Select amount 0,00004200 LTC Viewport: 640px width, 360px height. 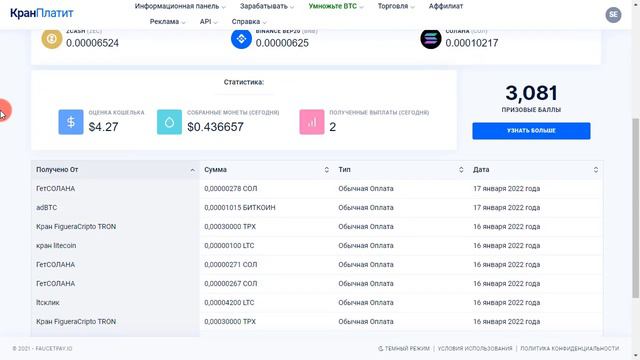(x=229, y=303)
